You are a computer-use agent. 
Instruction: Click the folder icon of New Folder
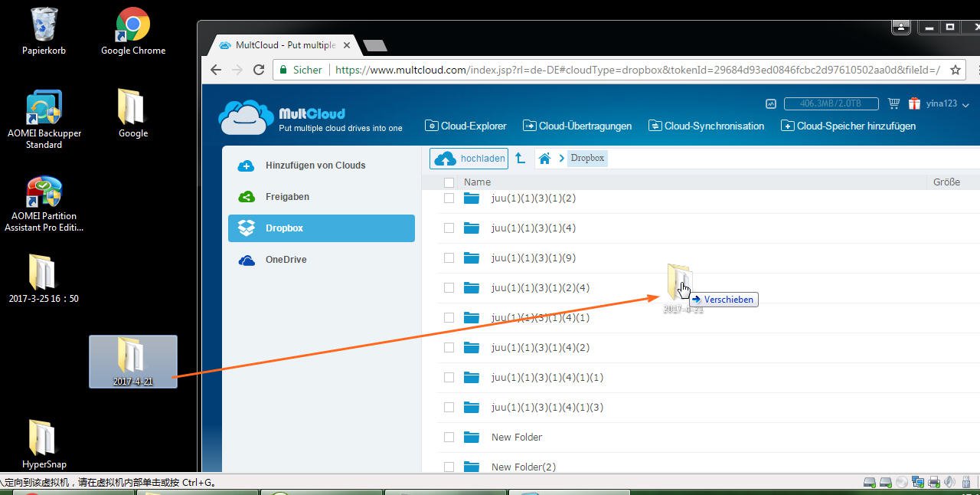[472, 438]
